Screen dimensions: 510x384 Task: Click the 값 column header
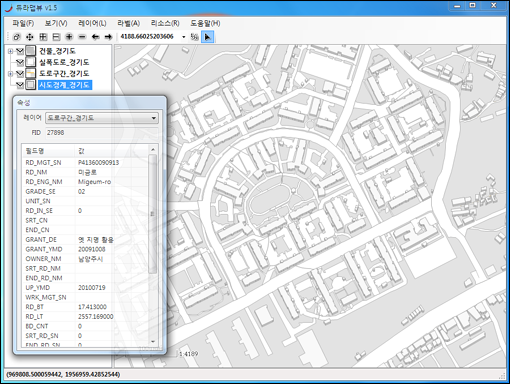111,151
